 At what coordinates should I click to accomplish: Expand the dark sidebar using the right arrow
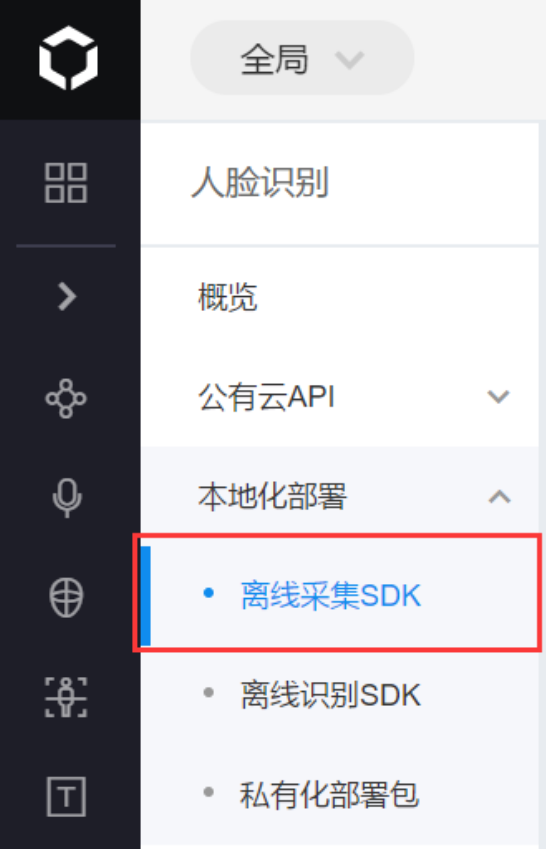[67, 296]
